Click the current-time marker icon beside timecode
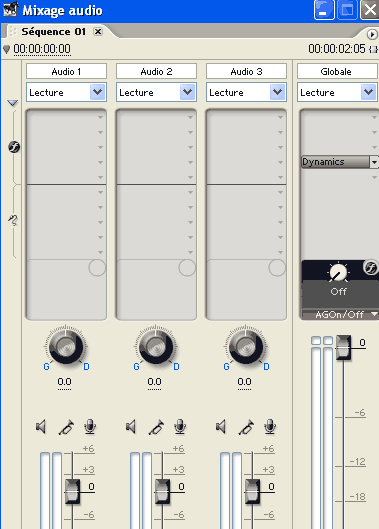This screenshot has height=529, width=379. (6, 50)
